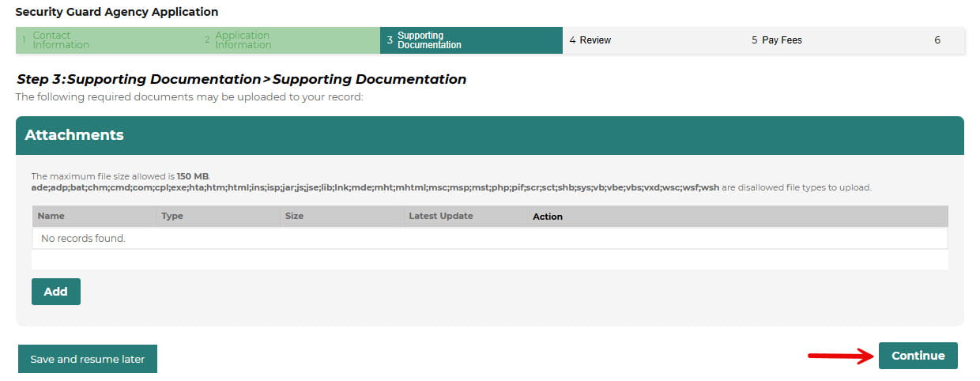Open step 5 Pay Fees
980x381 pixels.
836,40
